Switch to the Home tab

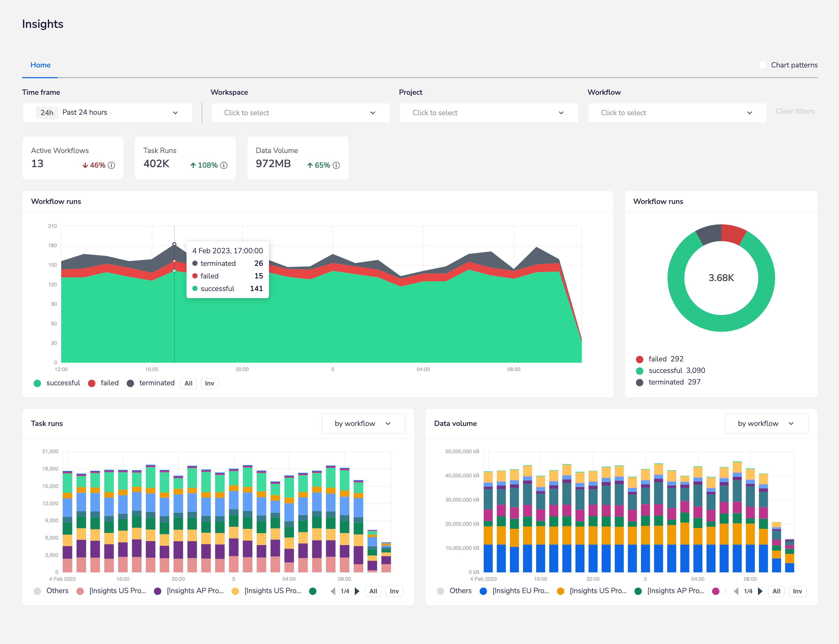tap(40, 65)
